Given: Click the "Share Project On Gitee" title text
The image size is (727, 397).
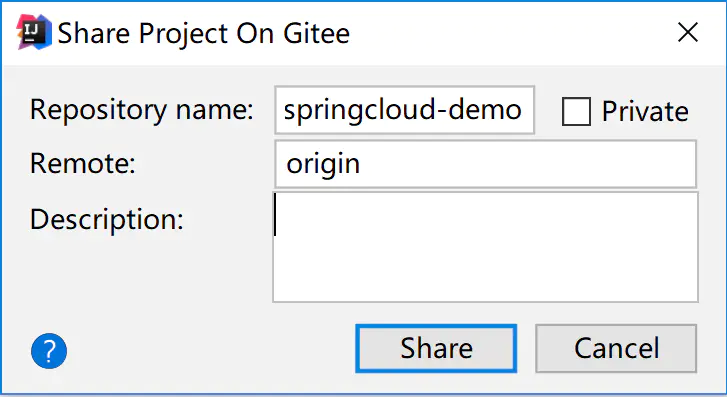Looking at the screenshot, I should coord(204,33).
